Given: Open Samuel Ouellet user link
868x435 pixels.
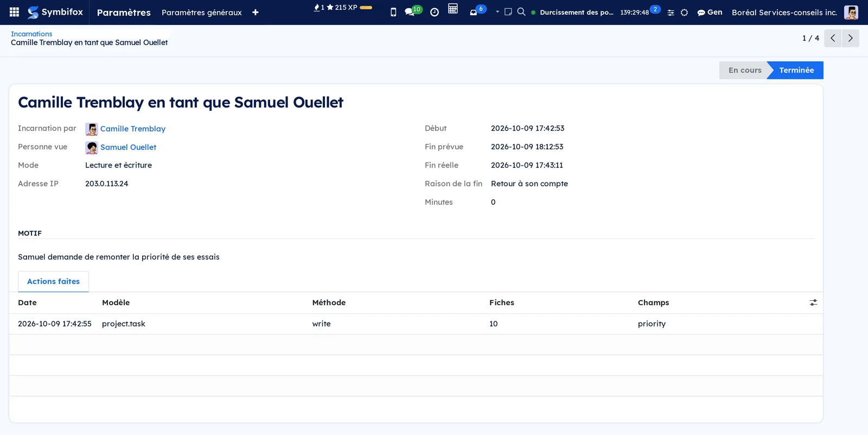Looking at the screenshot, I should click(128, 147).
